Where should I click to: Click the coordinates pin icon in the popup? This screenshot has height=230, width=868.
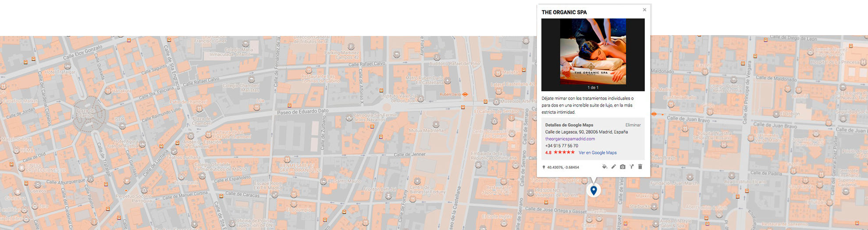coord(544,167)
